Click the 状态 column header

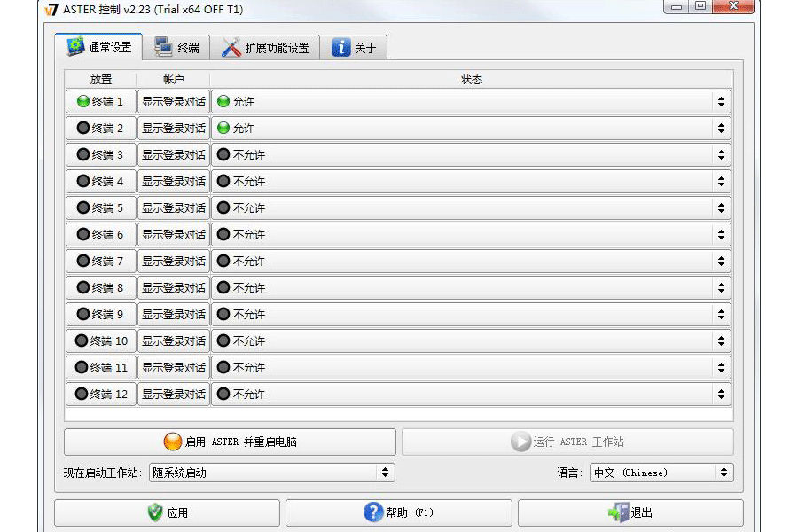point(472,80)
